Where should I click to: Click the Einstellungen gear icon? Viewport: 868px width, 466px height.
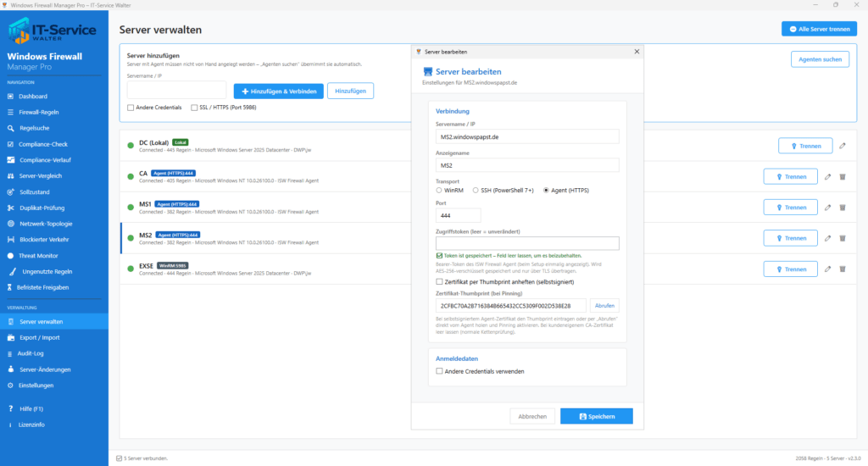click(x=10, y=386)
